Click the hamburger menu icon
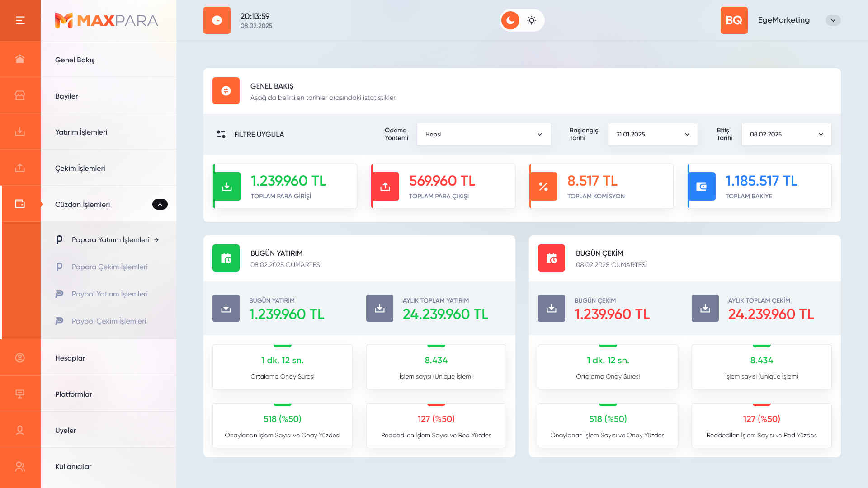This screenshot has height=488, width=868. [20, 20]
